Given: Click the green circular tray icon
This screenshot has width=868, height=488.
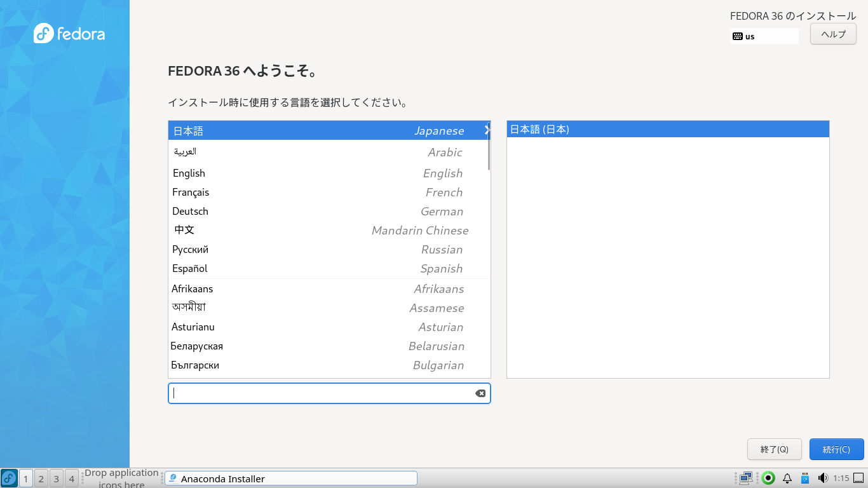Looking at the screenshot, I should coord(768,478).
